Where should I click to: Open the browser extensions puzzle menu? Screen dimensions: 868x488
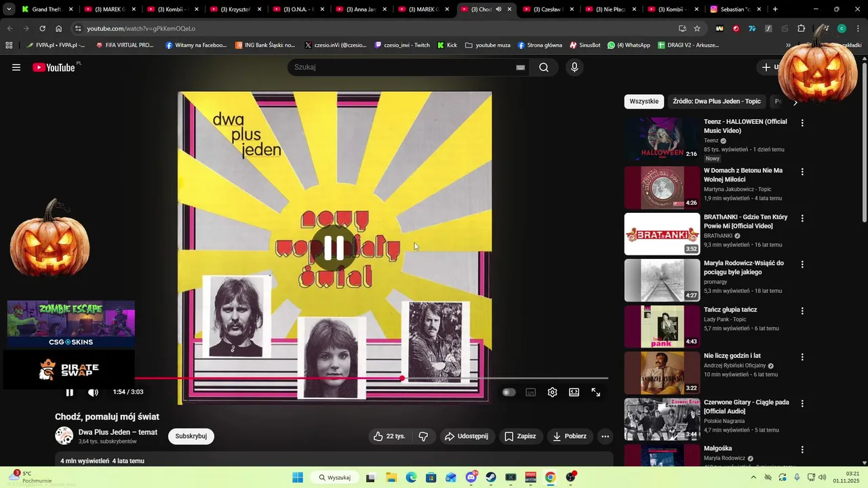(x=801, y=28)
